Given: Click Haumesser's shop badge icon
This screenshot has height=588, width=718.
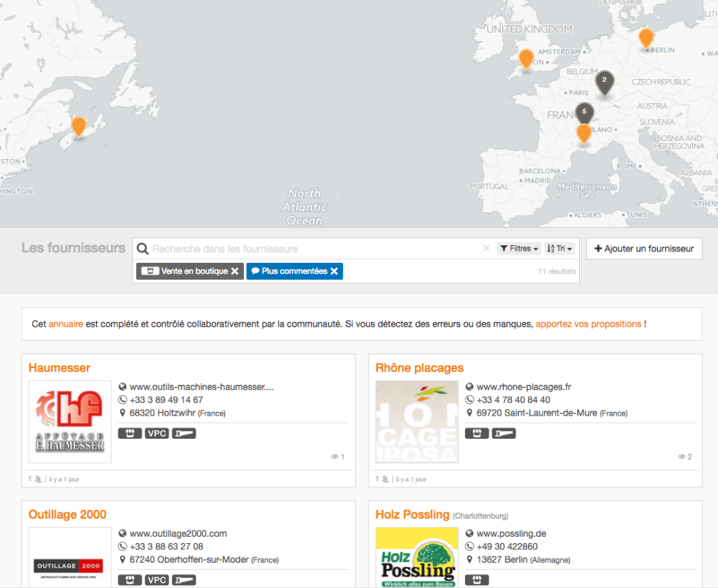Looking at the screenshot, I should pyautogui.click(x=130, y=433).
